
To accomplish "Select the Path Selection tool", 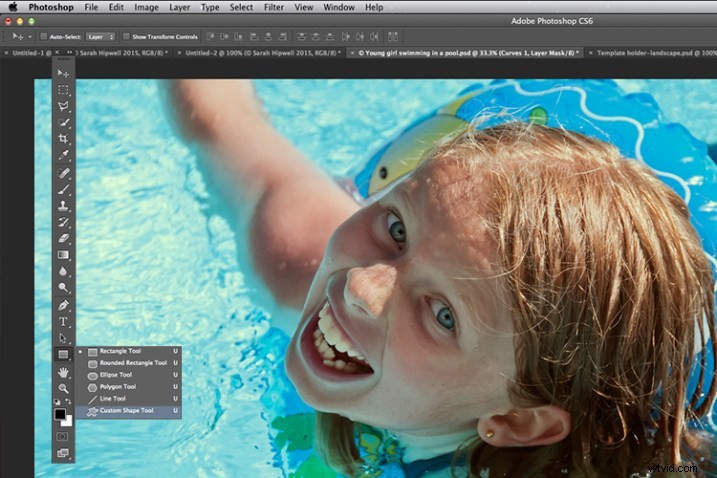I will tap(63, 338).
